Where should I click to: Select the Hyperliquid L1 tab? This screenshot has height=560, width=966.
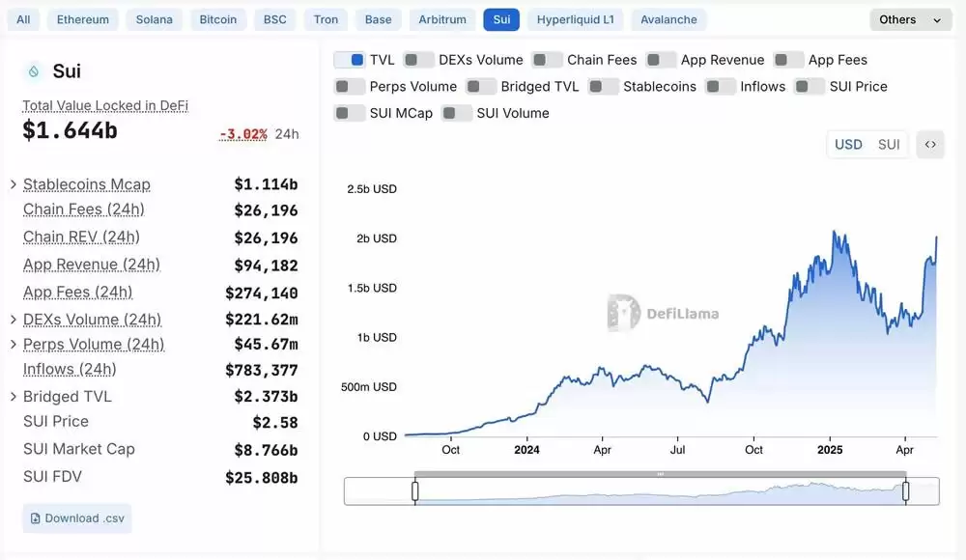(x=578, y=18)
